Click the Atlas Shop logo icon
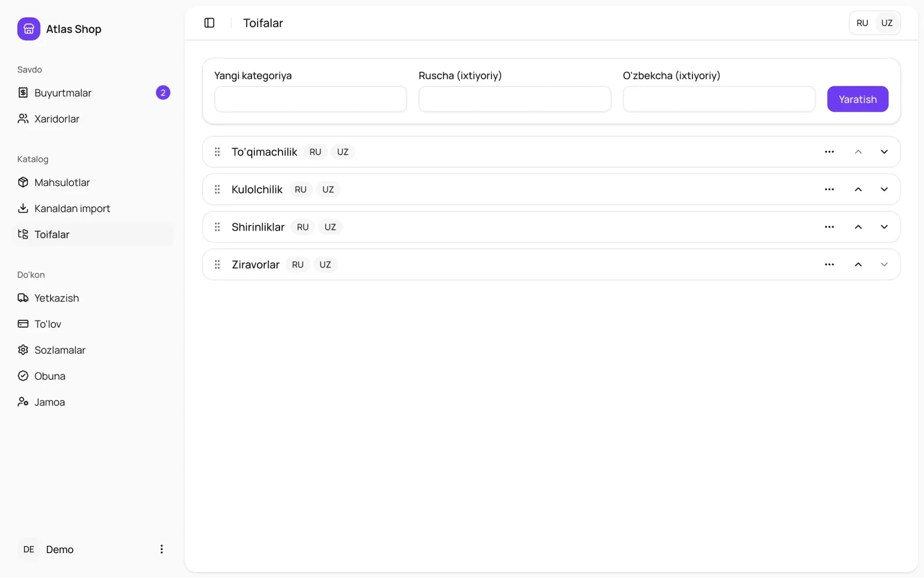This screenshot has width=924, height=578. click(x=29, y=29)
